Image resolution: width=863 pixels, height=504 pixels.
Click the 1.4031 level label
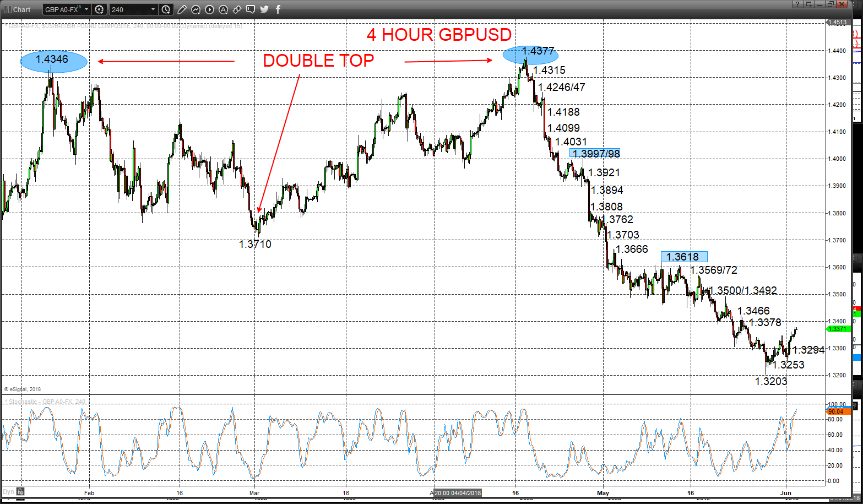coord(571,142)
